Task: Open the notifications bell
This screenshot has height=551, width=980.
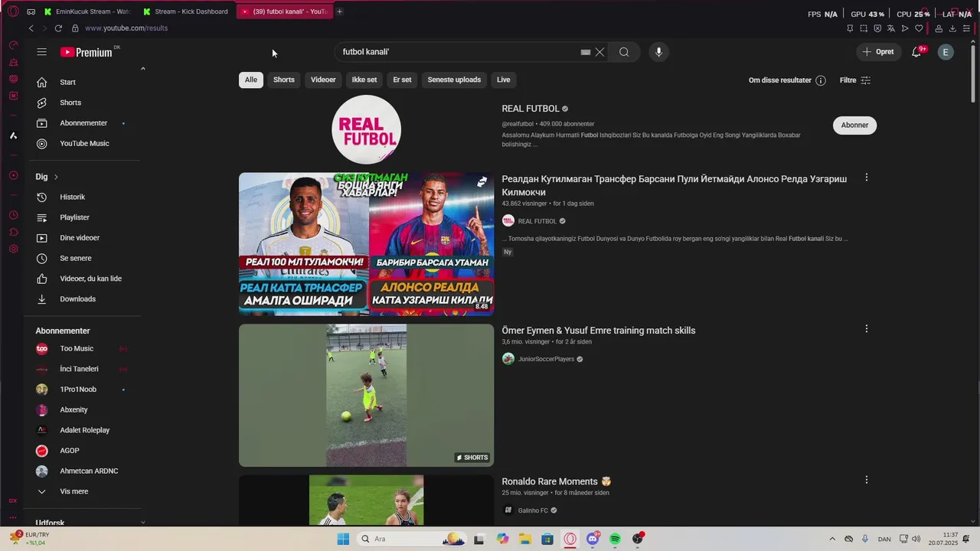Action: click(916, 52)
